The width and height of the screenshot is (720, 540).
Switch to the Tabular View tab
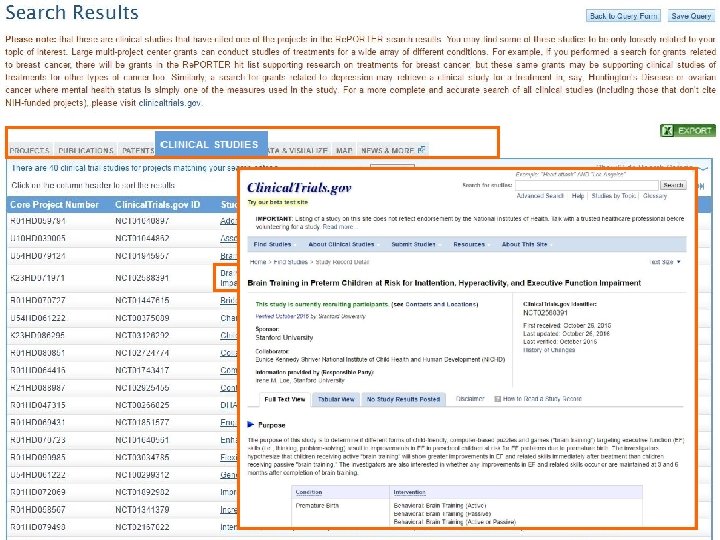(336, 399)
